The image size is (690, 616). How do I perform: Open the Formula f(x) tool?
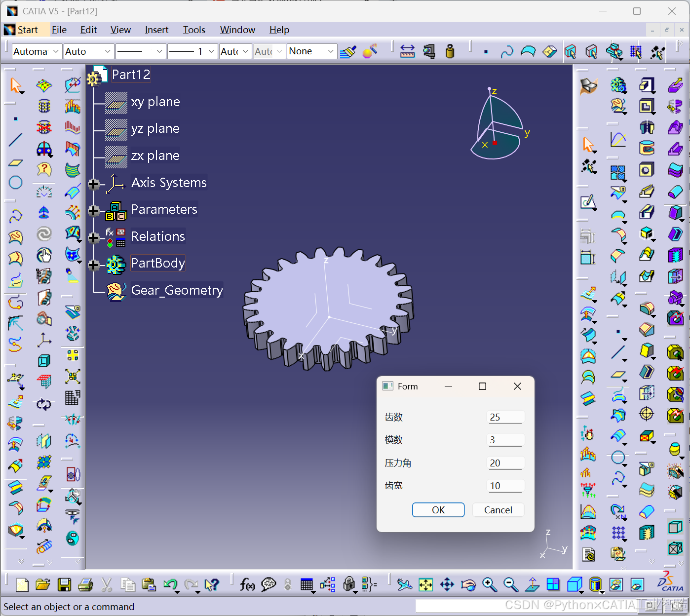pyautogui.click(x=247, y=585)
